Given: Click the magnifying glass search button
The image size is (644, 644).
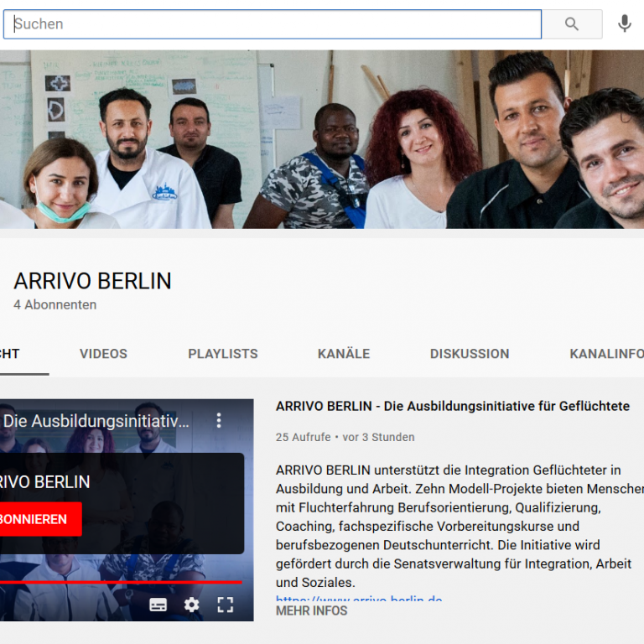Looking at the screenshot, I should 572,24.
